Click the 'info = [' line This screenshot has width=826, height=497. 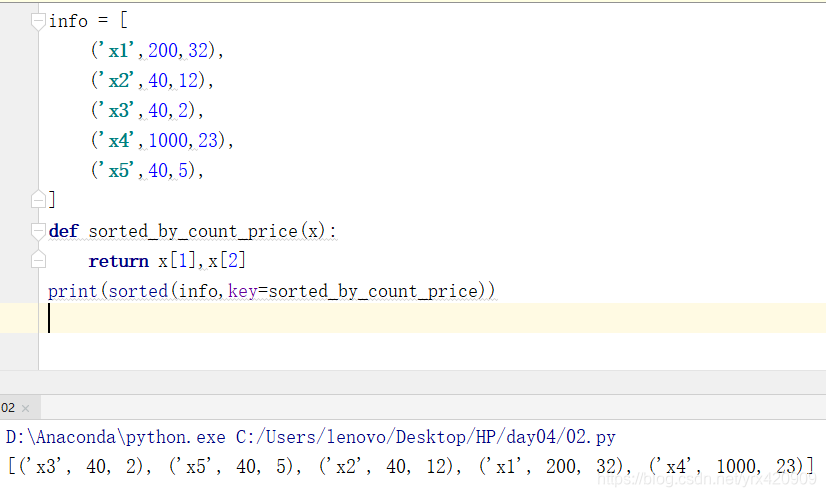(x=88, y=21)
